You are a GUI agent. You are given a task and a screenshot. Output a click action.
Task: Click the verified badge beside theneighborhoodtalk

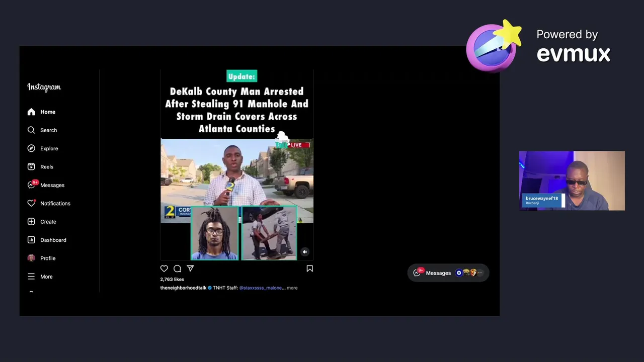point(210,288)
